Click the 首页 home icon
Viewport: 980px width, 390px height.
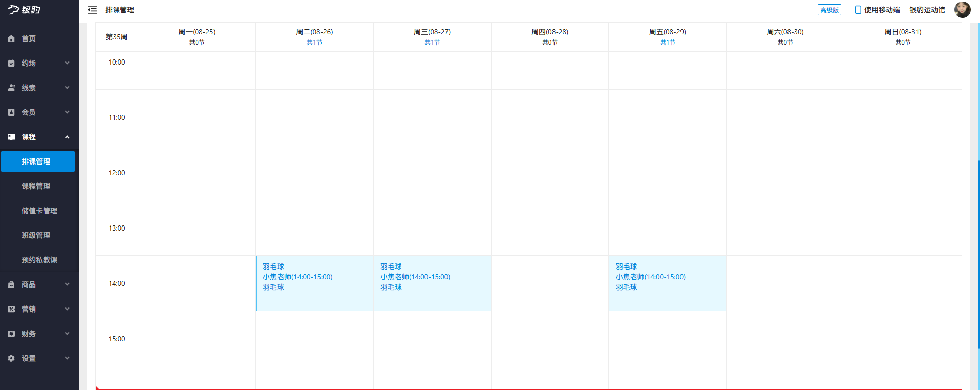pos(11,38)
